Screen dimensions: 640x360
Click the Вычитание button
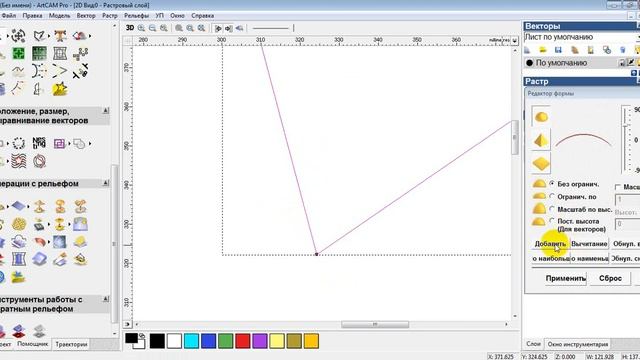589,244
